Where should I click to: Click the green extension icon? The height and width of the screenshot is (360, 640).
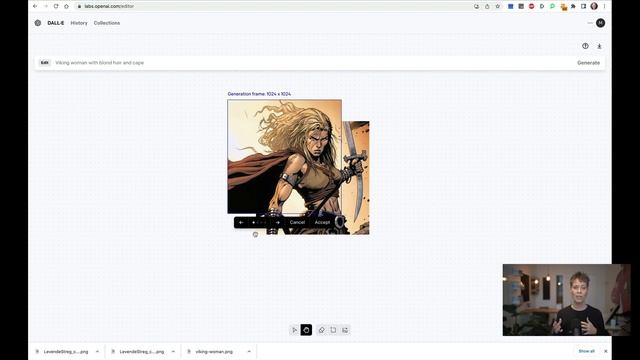point(552,6)
